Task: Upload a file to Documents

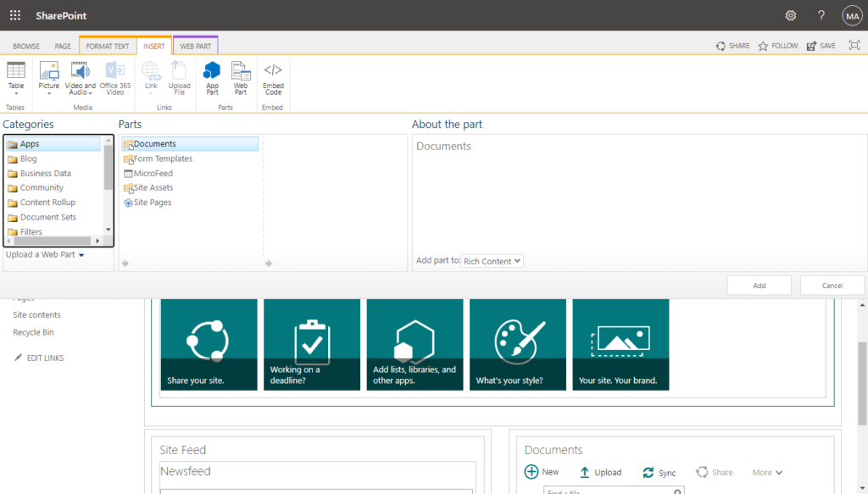Action: pyautogui.click(x=601, y=473)
